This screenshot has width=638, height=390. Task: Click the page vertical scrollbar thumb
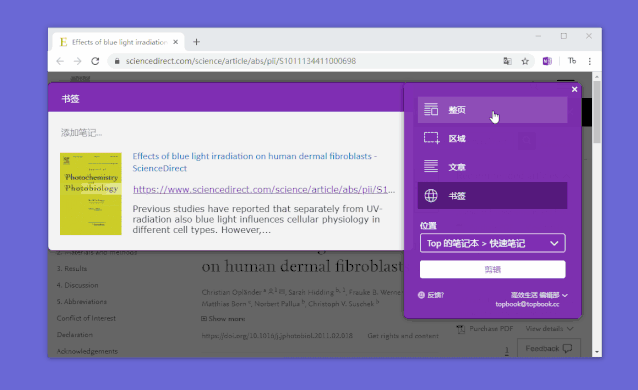point(597,112)
